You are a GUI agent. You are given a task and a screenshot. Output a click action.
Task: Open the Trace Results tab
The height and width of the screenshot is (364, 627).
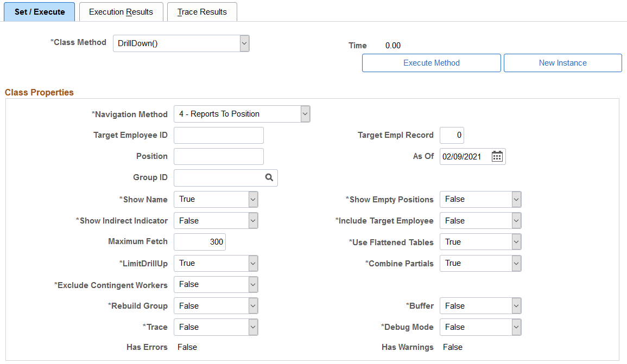[x=202, y=11]
